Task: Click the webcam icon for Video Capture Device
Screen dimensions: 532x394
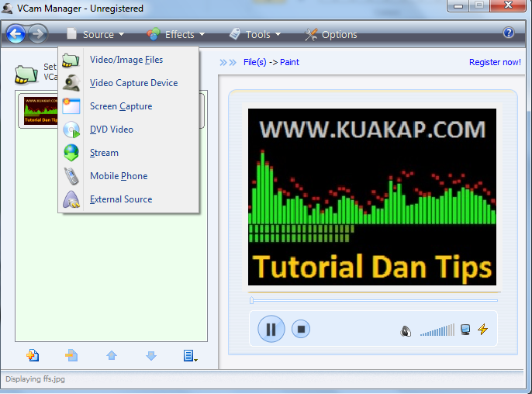Action: coord(71,83)
